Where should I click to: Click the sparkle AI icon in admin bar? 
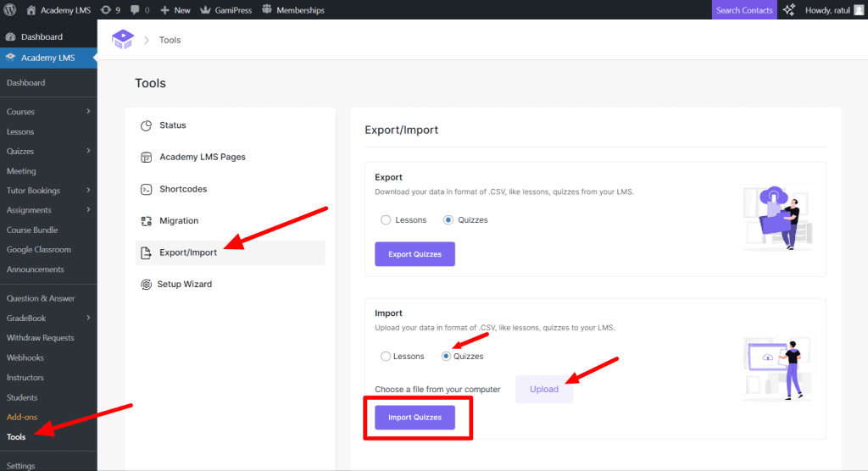(789, 10)
